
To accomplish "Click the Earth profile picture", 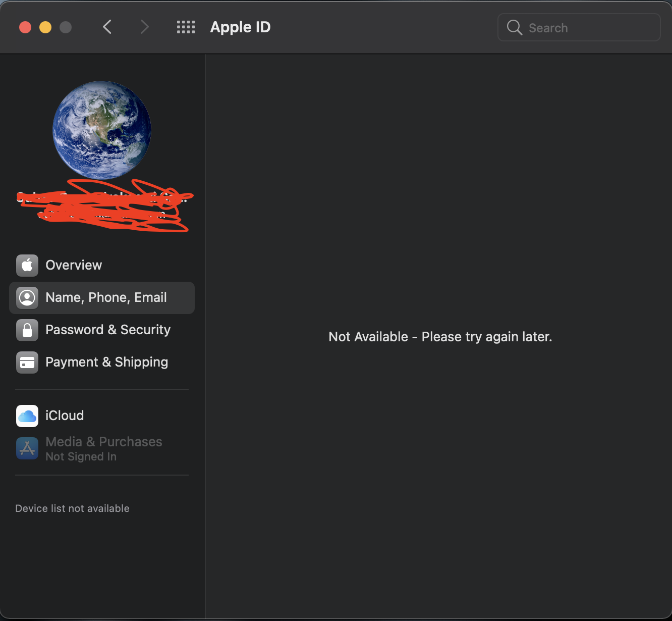I will [102, 130].
